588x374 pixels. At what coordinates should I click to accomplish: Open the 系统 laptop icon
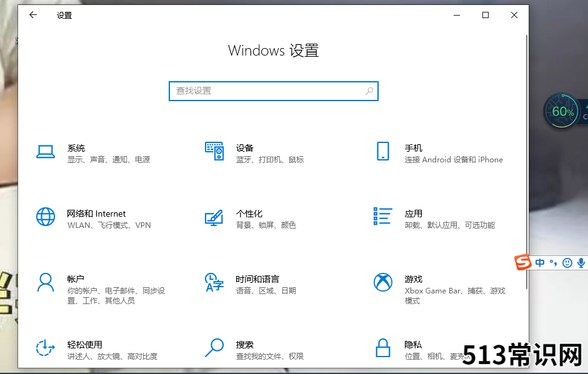tap(46, 151)
